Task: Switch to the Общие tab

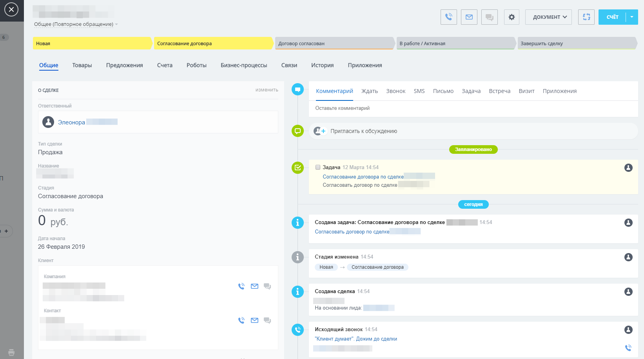Action: pos(49,65)
